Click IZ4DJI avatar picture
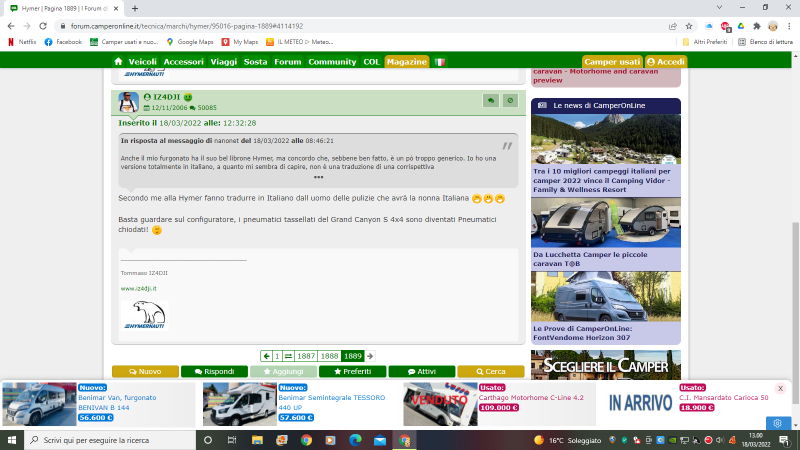Image resolution: width=800 pixels, height=450 pixels. point(129,102)
